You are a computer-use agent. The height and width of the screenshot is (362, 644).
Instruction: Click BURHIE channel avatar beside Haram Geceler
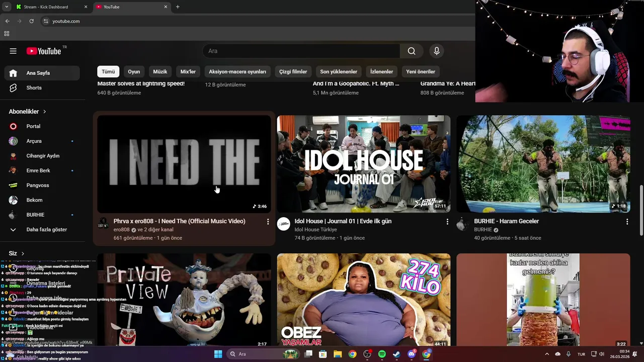pyautogui.click(x=463, y=224)
